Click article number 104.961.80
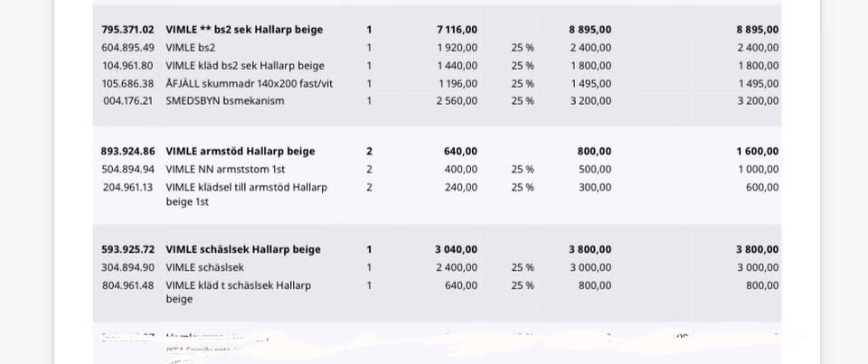This screenshot has height=364, width=868. coord(127,66)
